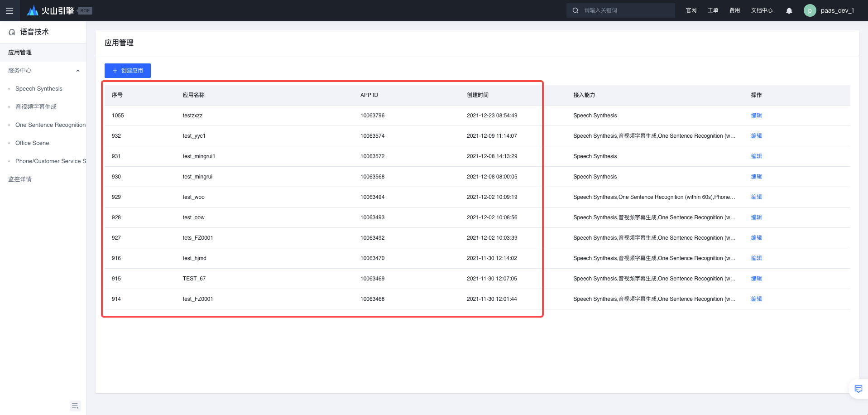Click the 创建应用 button
Screen dimensions: 868x415
pyautogui.click(x=127, y=71)
